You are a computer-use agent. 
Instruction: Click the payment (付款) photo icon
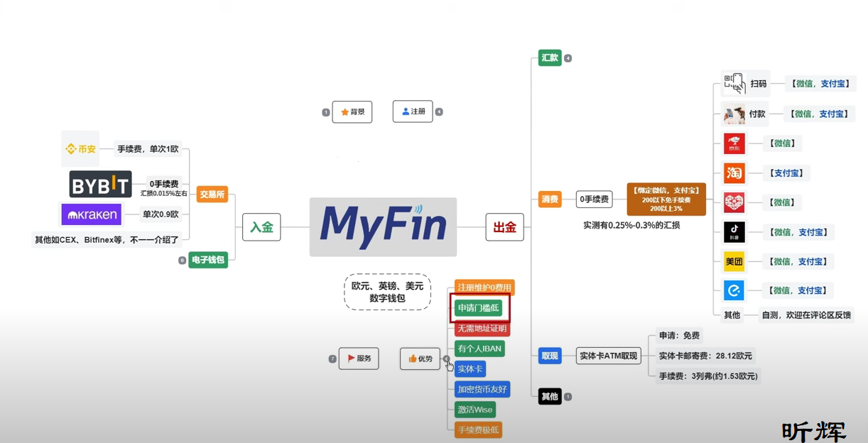coord(734,114)
